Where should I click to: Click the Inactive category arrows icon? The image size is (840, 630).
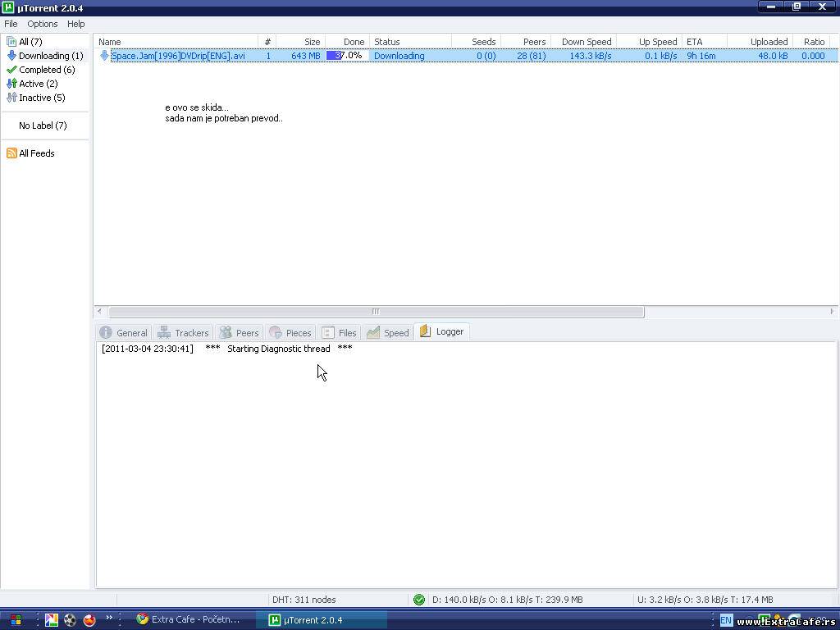pyautogui.click(x=11, y=98)
